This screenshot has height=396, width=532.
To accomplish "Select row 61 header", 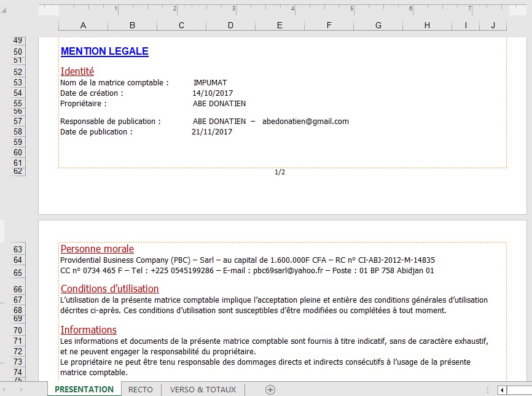I will 18,163.
